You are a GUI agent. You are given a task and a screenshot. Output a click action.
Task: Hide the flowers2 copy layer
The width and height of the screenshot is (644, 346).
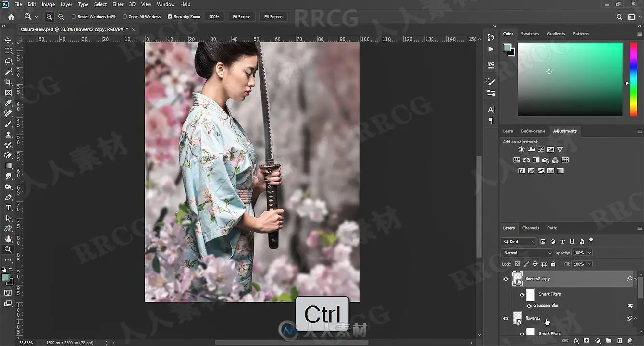(x=506, y=279)
